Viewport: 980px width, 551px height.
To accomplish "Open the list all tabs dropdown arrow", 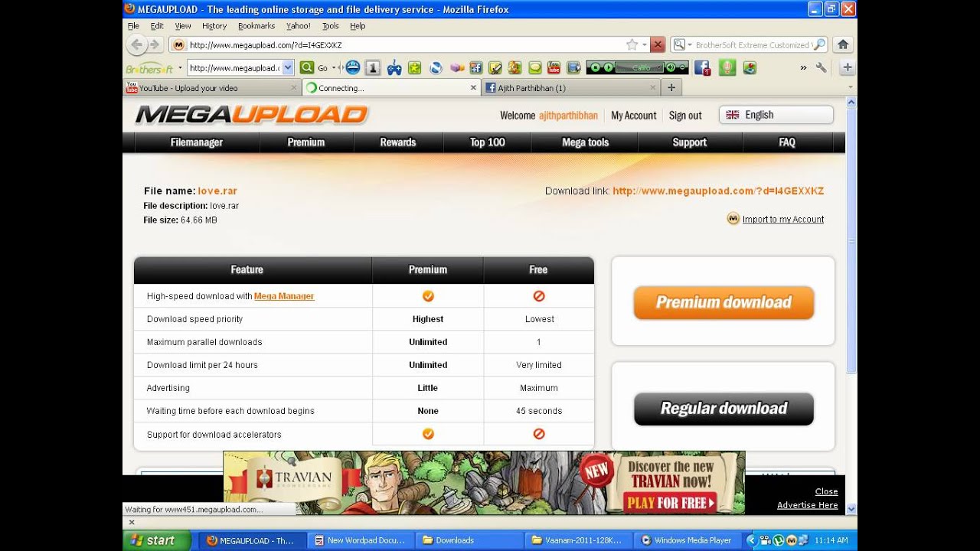I will pyautogui.click(x=851, y=87).
